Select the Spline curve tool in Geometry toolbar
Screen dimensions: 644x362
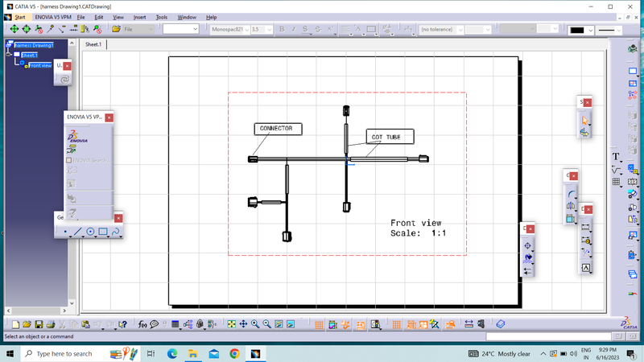coord(115,232)
